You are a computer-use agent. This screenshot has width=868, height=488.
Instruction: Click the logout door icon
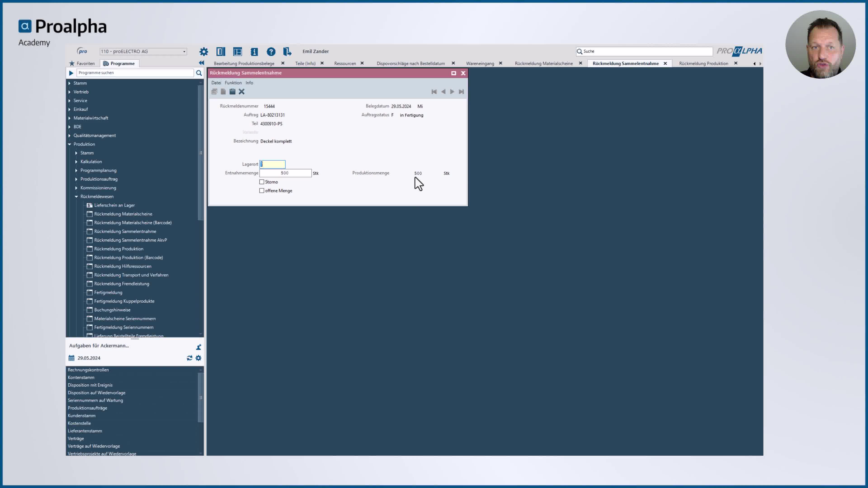coord(287,52)
